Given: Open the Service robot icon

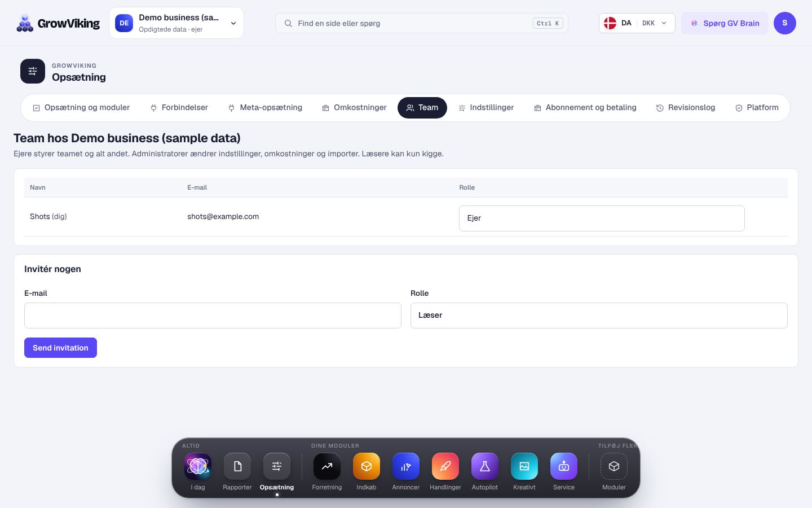Looking at the screenshot, I should 564,466.
